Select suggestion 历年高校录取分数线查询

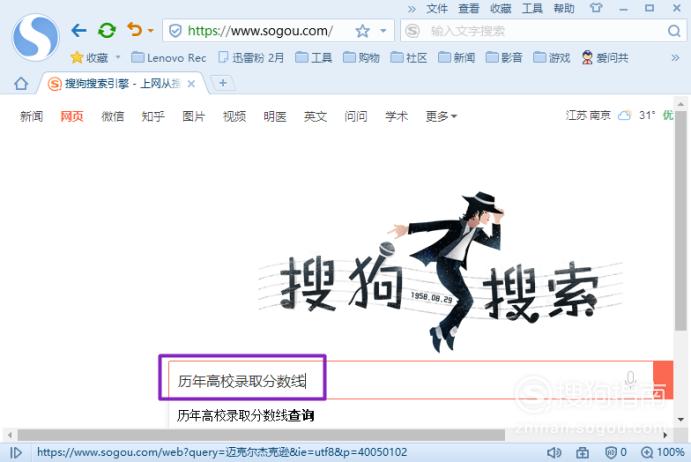coord(245,416)
